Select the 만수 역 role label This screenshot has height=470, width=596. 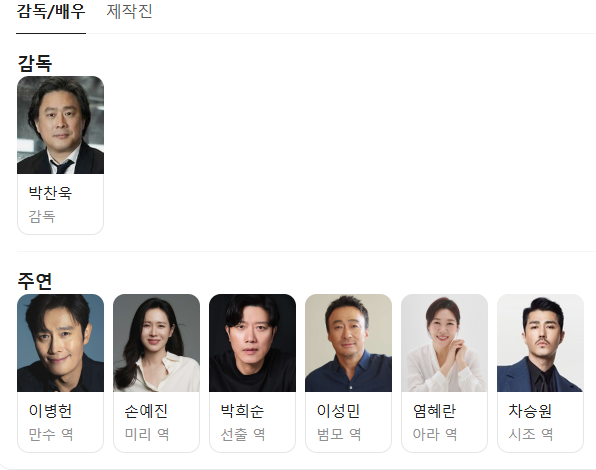pyautogui.click(x=51, y=434)
